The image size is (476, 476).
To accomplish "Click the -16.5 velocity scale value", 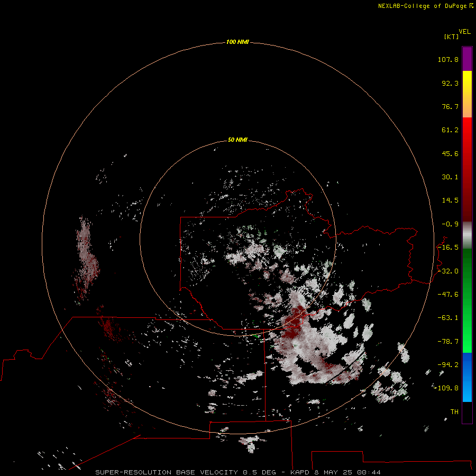I will pos(448,248).
